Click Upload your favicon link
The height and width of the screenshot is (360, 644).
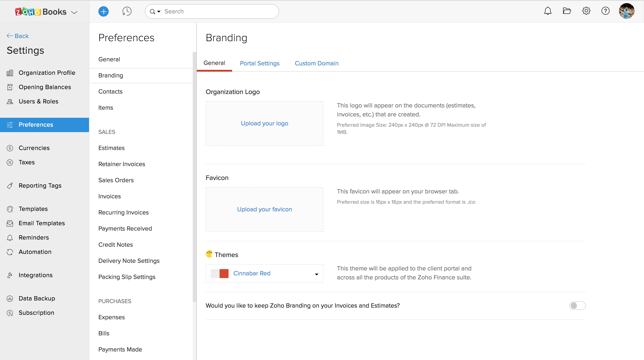[264, 209]
